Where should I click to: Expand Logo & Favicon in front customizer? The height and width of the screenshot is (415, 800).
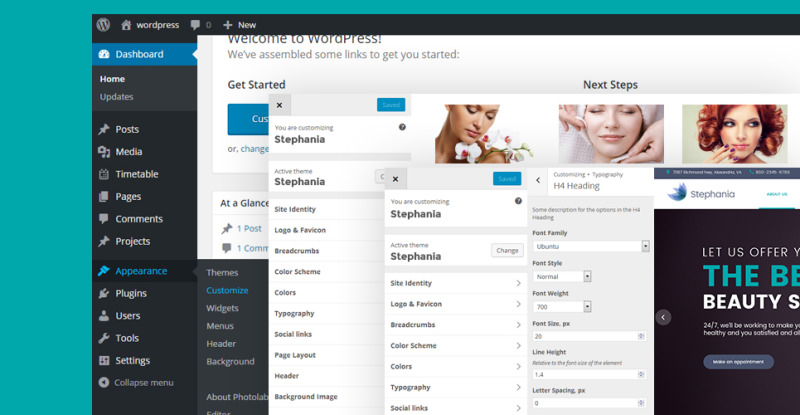(x=456, y=304)
